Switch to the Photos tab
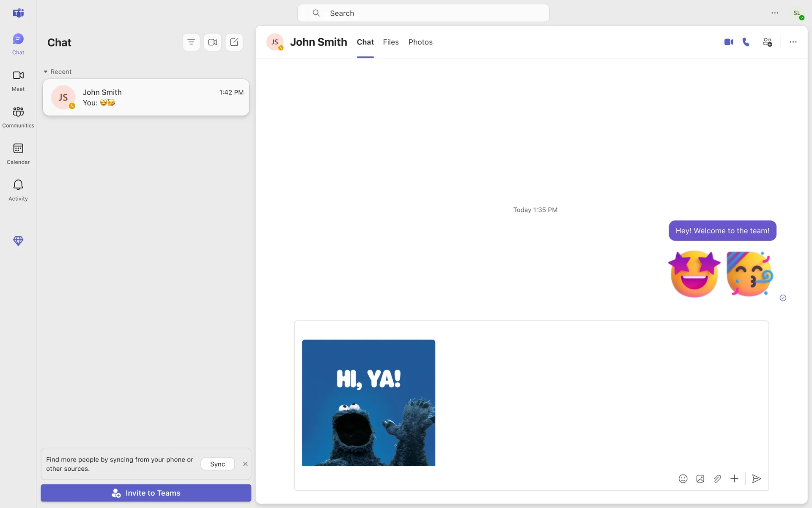Screen dimensions: 812x508 click(420, 42)
